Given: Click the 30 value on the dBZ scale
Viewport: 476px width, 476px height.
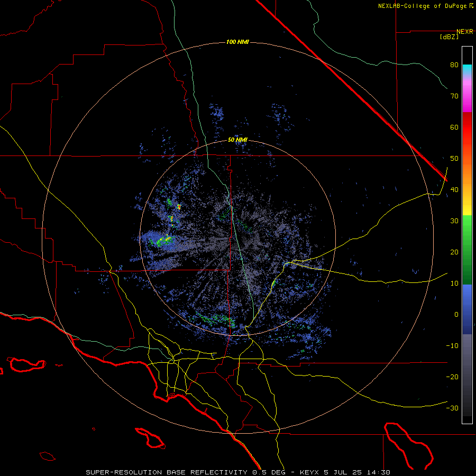Looking at the screenshot, I should click(454, 221).
